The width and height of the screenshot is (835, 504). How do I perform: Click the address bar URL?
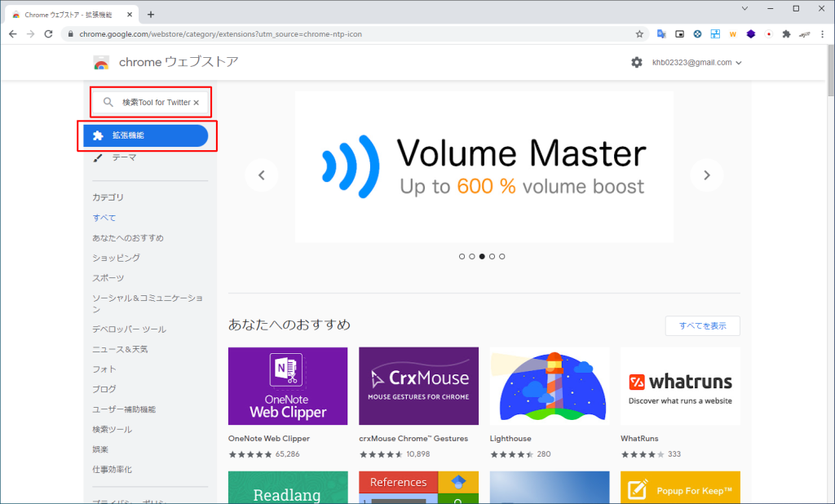click(220, 34)
